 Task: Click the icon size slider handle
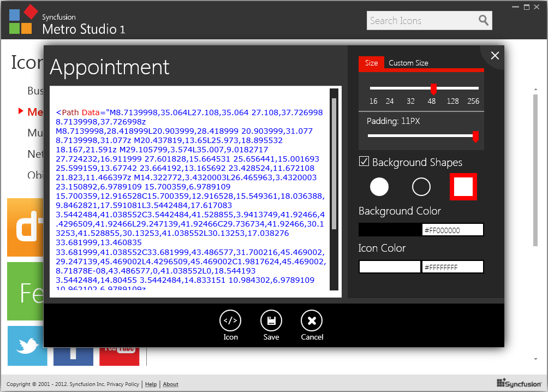tap(433, 89)
